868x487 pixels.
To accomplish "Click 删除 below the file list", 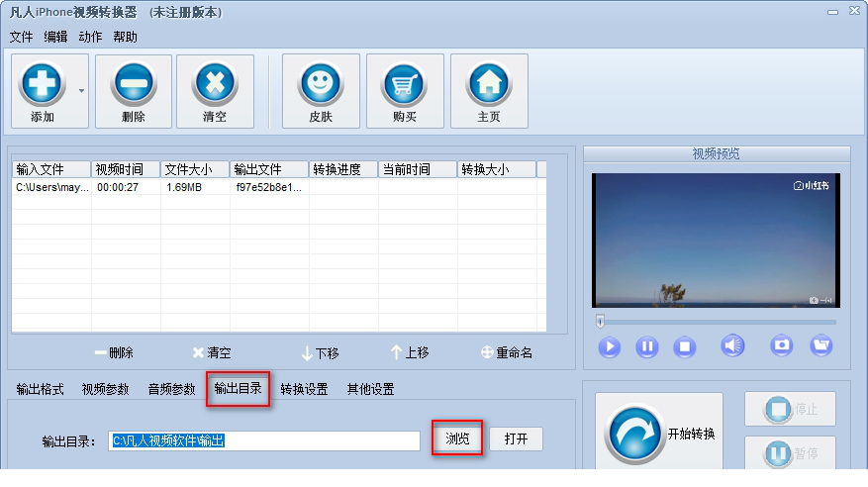I will coord(114,352).
